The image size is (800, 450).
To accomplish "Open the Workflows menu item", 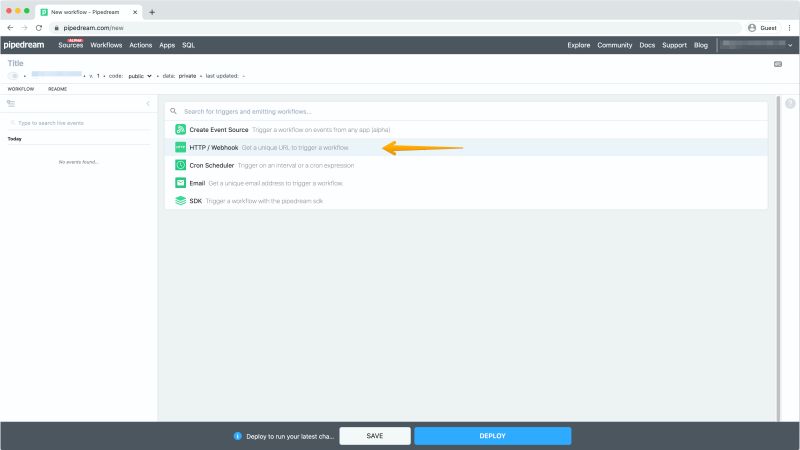I will pos(106,45).
